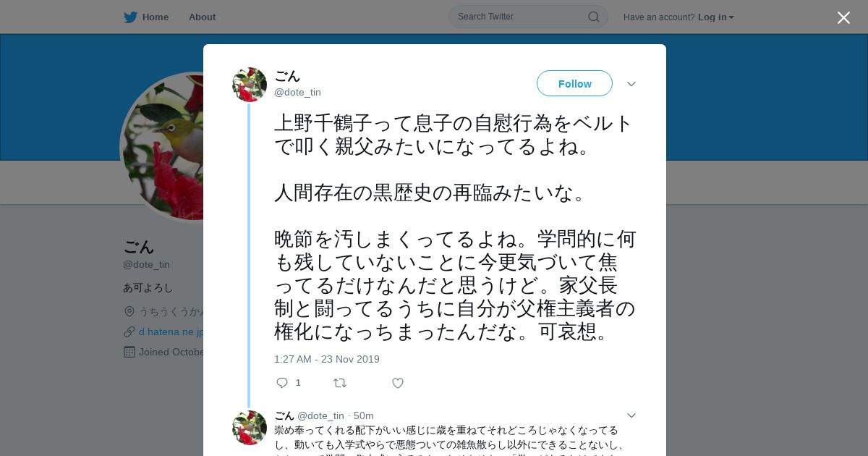Expand the main tweet's options chevron
868x456 pixels.
(x=631, y=84)
